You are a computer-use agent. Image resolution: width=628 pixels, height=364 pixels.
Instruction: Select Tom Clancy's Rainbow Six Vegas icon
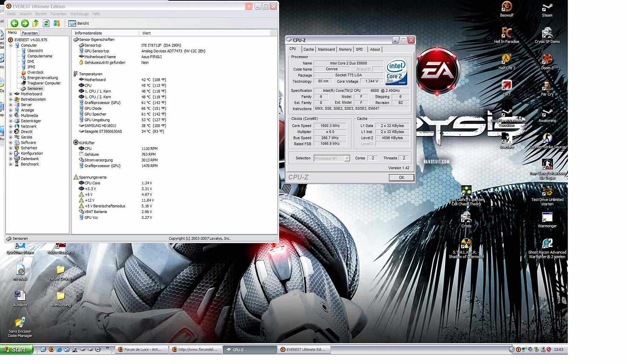coord(547,169)
